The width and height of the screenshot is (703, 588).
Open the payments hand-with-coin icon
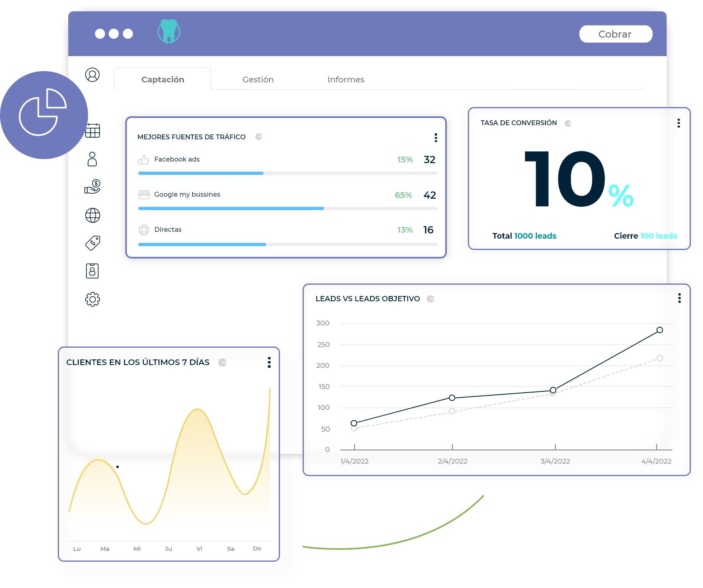tap(93, 187)
